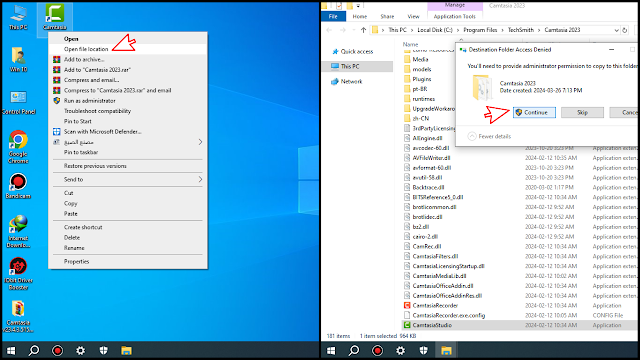
Task: Click active File Explorer icon on right taskbar
Action: (x=446, y=351)
